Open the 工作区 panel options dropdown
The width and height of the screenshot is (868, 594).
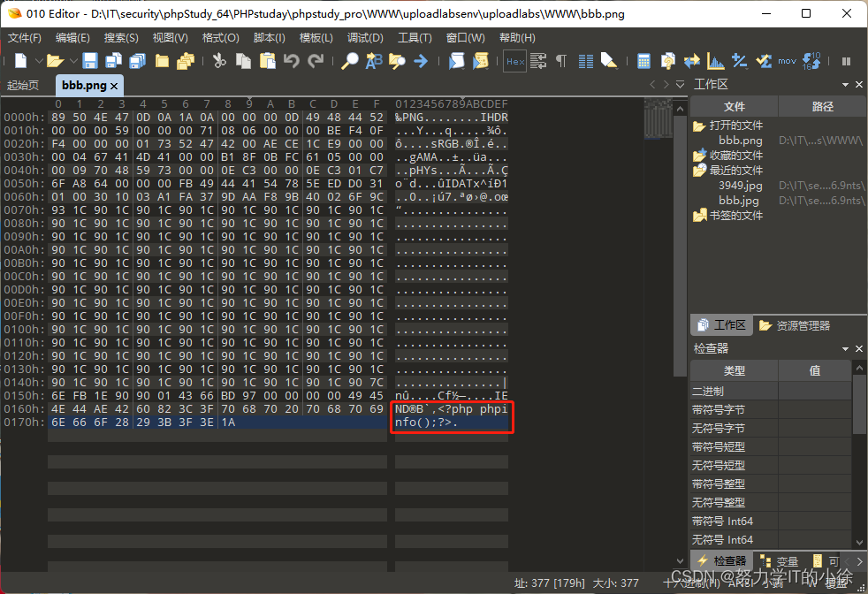[845, 85]
